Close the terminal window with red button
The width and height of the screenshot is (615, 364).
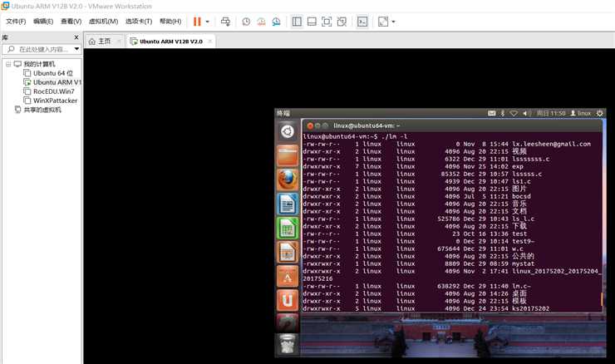coord(310,126)
